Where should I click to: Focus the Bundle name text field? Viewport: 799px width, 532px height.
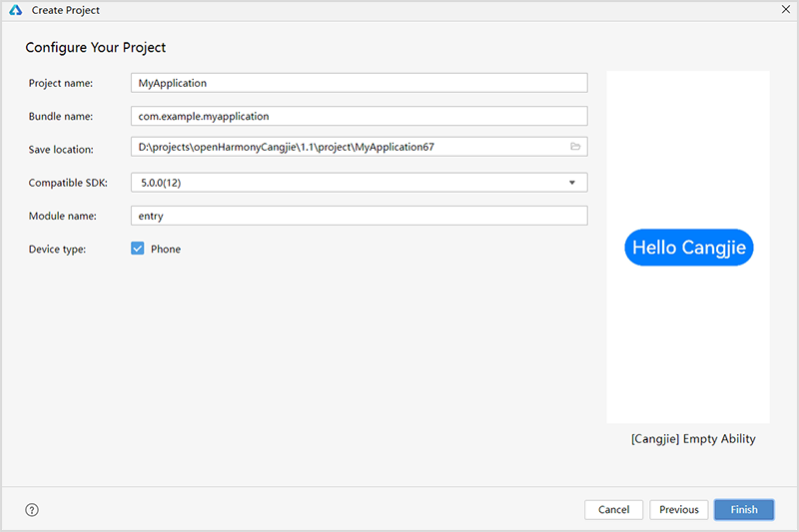click(359, 116)
